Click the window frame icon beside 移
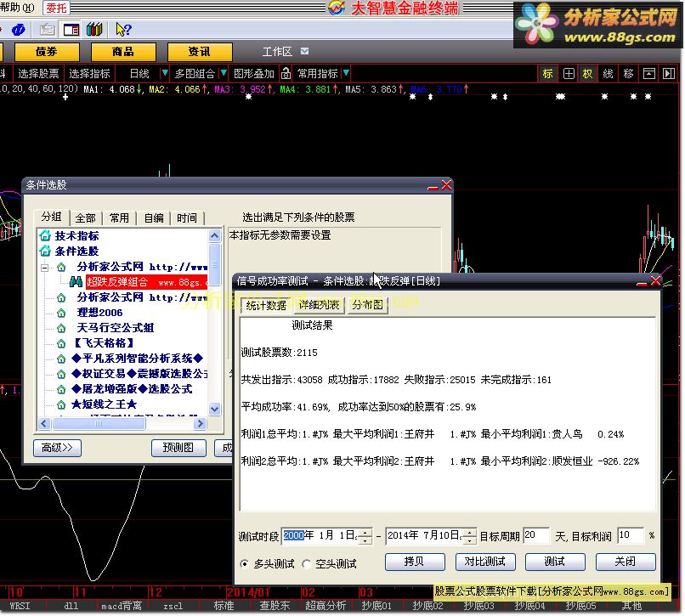The height and width of the screenshot is (616, 685). coord(648,74)
